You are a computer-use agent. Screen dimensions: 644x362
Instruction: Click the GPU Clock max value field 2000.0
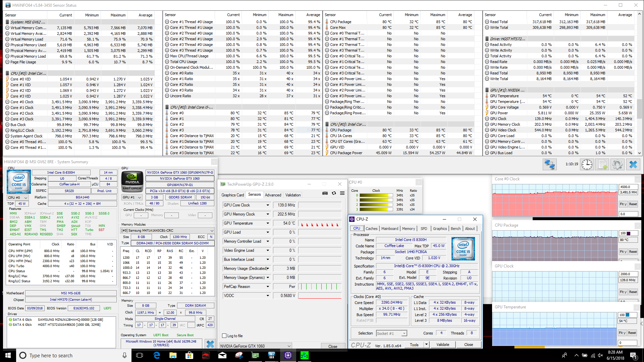point(628,274)
